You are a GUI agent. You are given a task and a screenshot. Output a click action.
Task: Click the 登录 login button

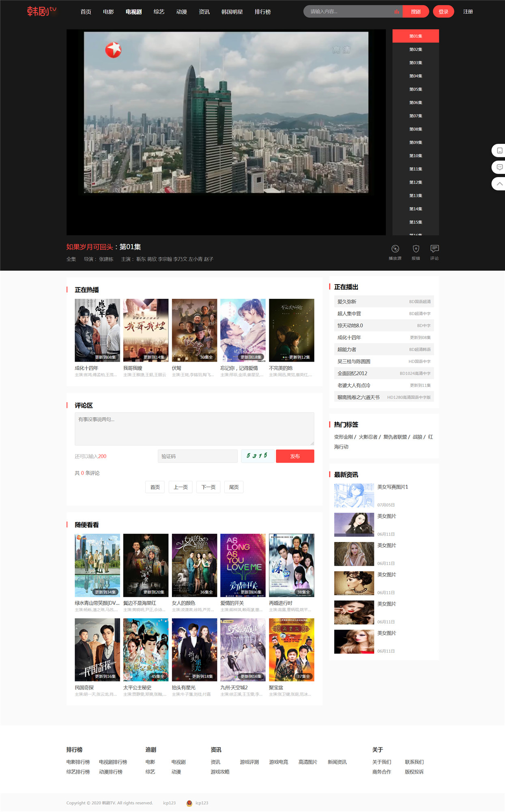coord(443,12)
